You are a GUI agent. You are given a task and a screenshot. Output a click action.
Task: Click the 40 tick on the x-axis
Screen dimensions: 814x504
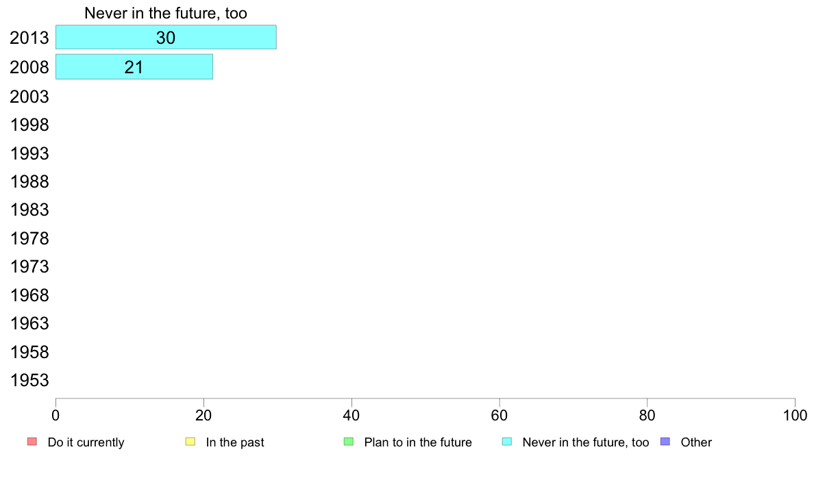(351, 415)
